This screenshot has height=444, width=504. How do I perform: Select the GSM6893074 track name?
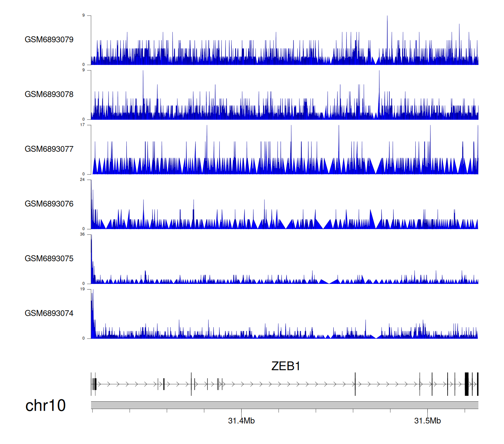(x=49, y=313)
